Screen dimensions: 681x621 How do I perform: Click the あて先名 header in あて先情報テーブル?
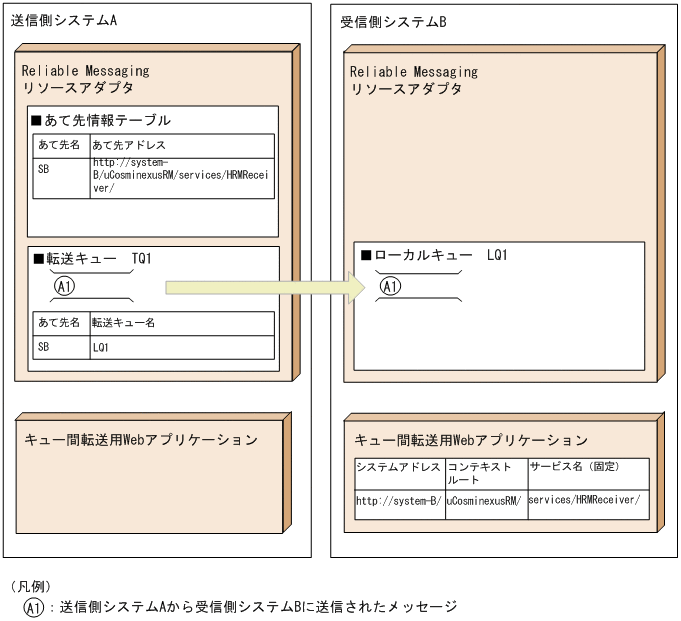61,146
